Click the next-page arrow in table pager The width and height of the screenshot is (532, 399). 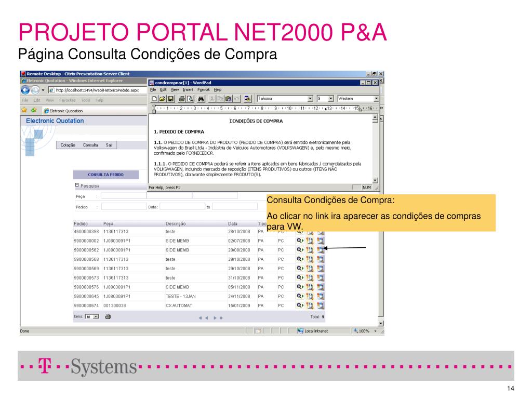215,318
